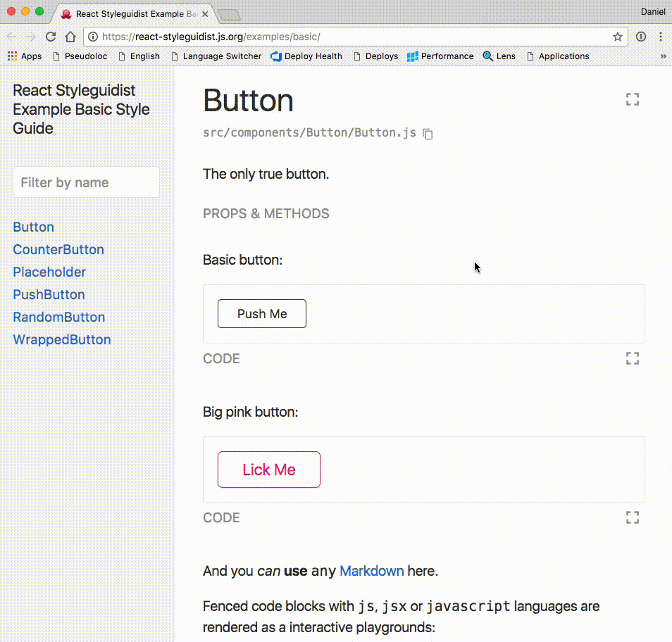672x642 pixels.
Task: Click the Lick Me button
Action: 268,470
